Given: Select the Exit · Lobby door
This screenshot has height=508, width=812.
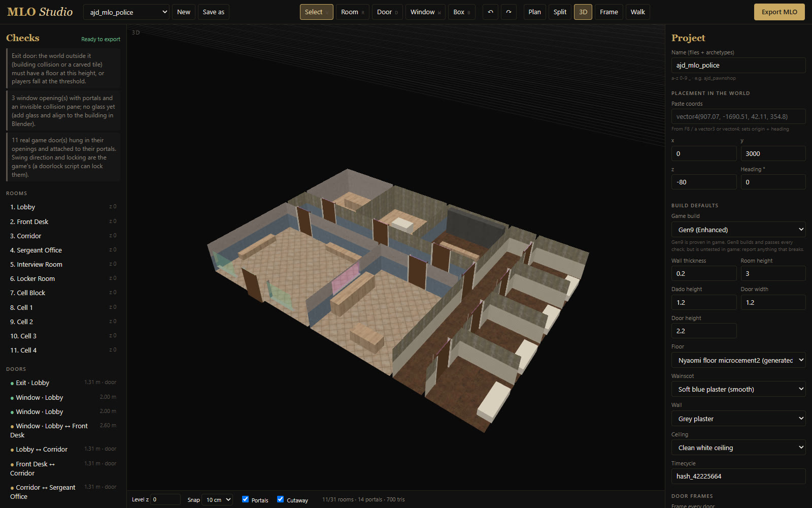Looking at the screenshot, I should [63, 383].
